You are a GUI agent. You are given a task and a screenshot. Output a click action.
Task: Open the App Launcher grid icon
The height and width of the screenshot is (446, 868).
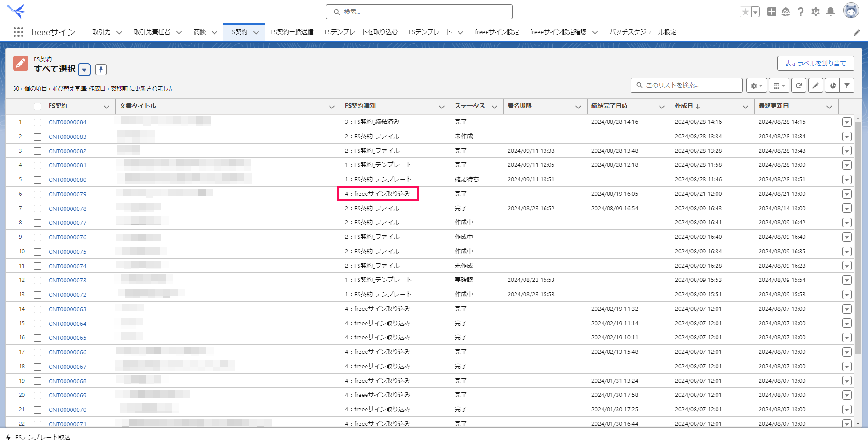[18, 32]
